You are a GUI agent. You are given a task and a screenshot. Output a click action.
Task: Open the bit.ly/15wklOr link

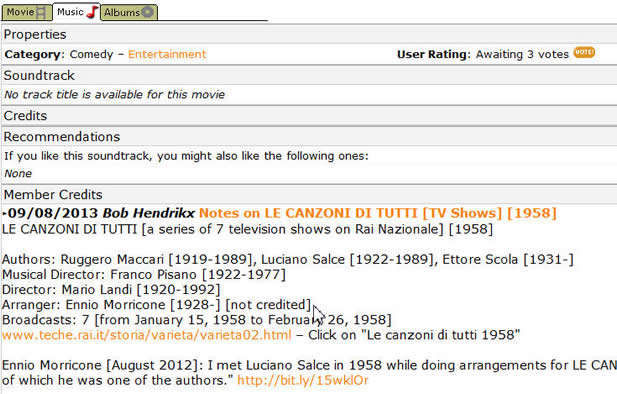[303, 380]
